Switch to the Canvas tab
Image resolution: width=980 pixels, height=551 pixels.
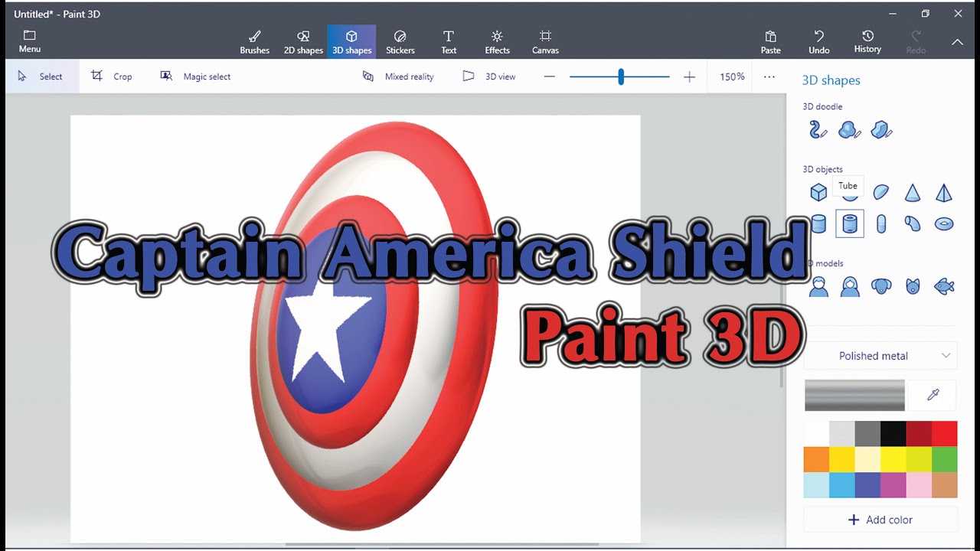(545, 42)
